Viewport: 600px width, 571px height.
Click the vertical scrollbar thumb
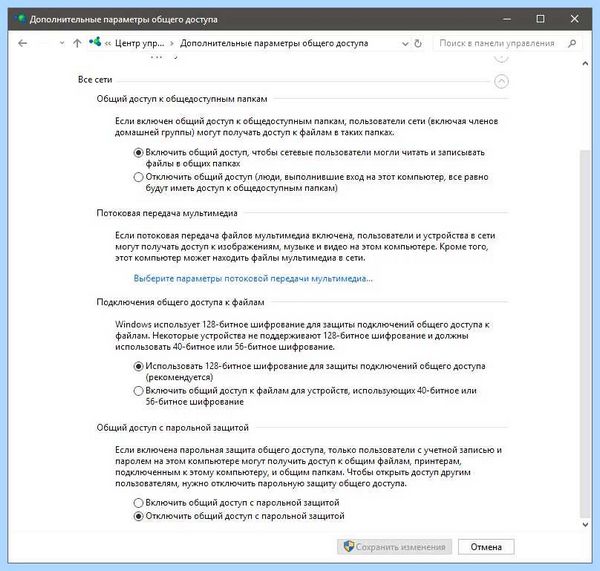(x=585, y=333)
